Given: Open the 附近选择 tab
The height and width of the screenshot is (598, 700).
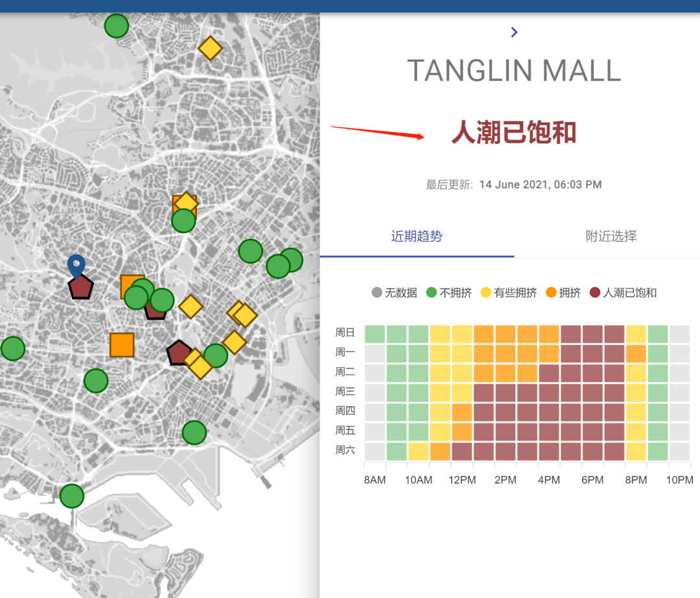Looking at the screenshot, I should click(x=611, y=236).
